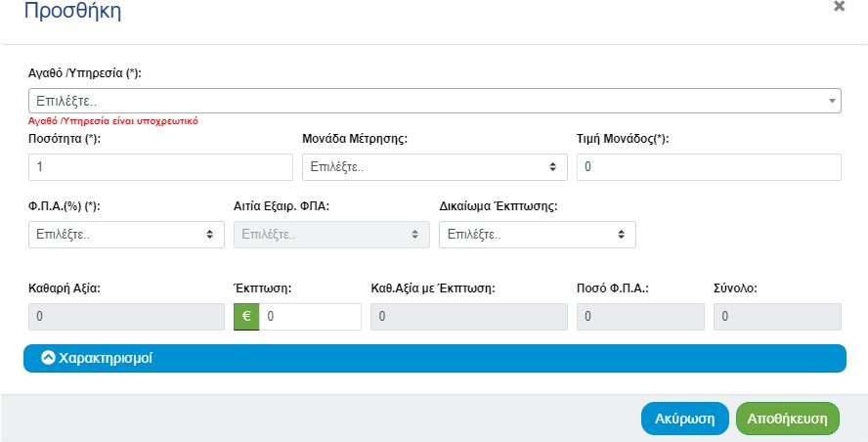Viewport: 868px width, 442px height.
Task: Click the green euro discount icon
Action: tap(246, 317)
